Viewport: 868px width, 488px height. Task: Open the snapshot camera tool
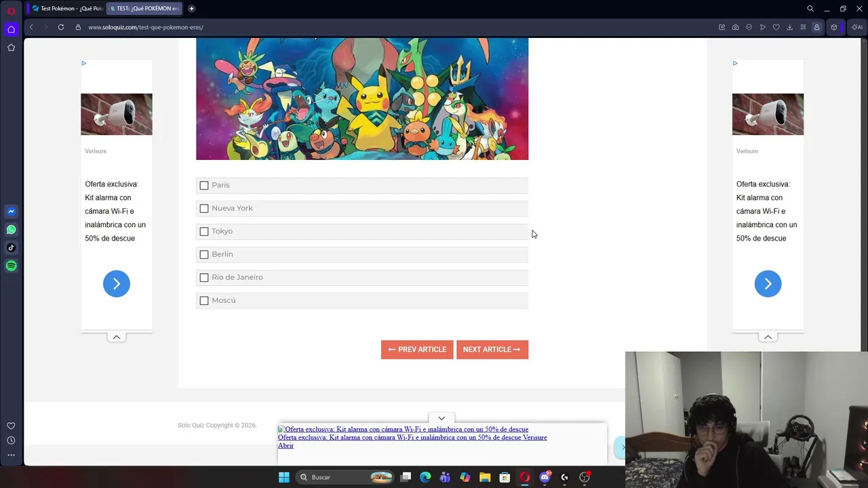[736, 27]
